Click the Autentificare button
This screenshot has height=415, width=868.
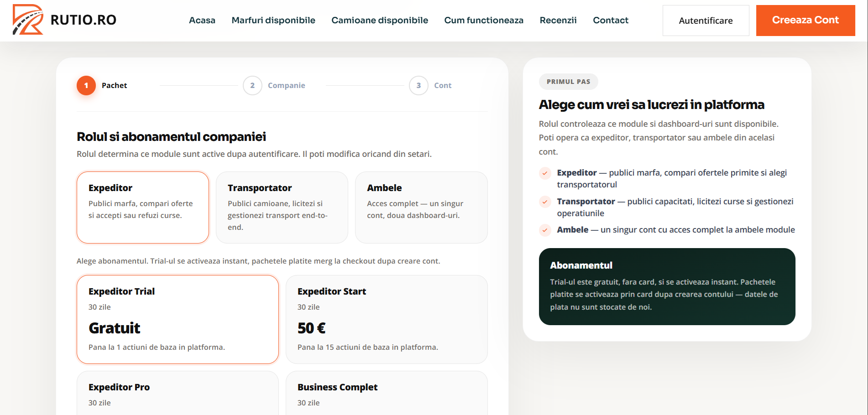click(706, 21)
